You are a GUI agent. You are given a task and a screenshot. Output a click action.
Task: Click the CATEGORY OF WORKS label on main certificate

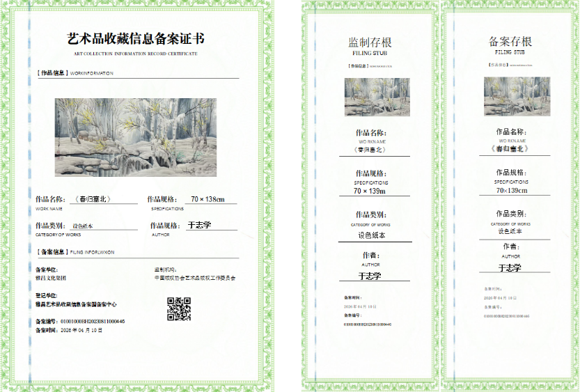click(58, 235)
